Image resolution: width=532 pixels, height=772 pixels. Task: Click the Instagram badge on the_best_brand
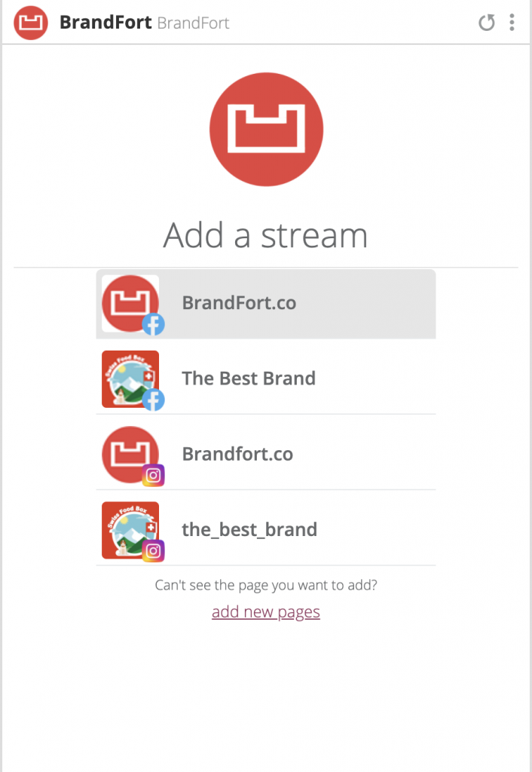coord(153,550)
